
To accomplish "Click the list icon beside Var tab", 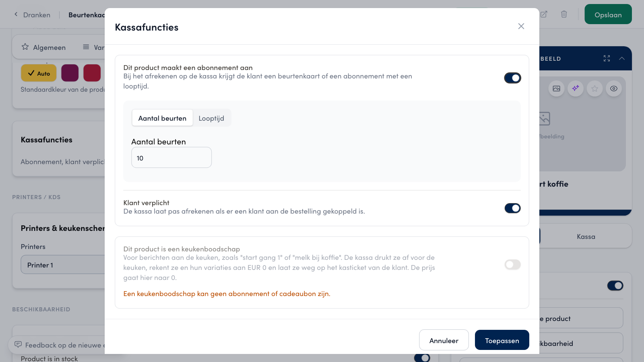I will [86, 47].
